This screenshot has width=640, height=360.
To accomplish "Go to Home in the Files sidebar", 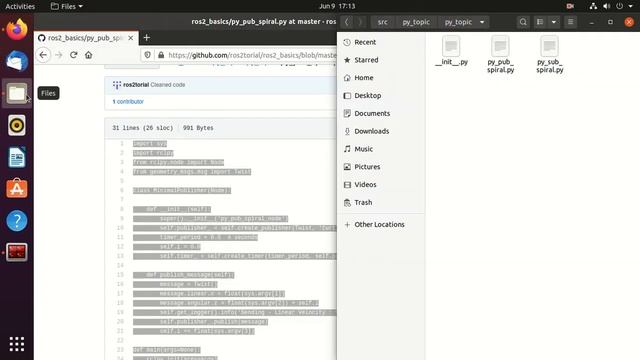I will [381, 78].
